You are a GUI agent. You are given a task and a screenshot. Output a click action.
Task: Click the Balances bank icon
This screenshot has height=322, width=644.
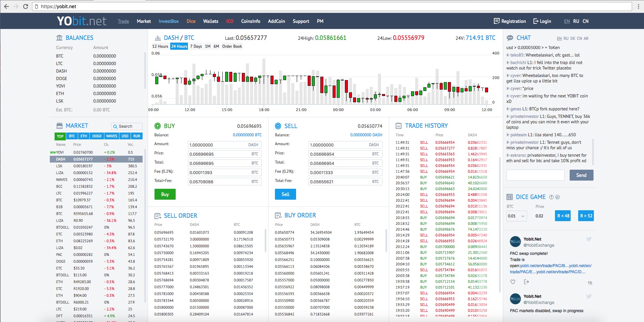coord(59,38)
